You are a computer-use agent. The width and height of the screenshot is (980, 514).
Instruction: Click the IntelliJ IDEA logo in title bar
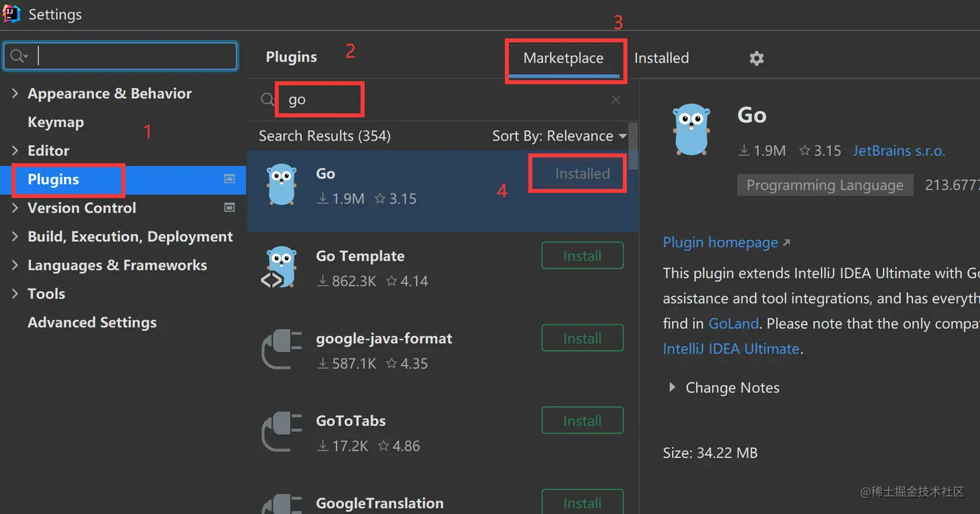tap(11, 13)
